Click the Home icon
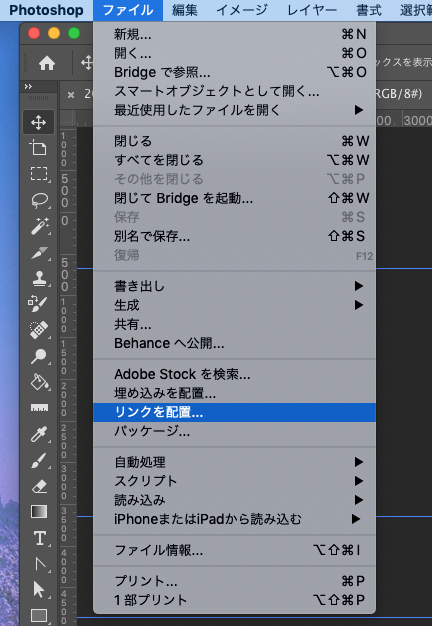The height and width of the screenshot is (626, 432). (47, 63)
